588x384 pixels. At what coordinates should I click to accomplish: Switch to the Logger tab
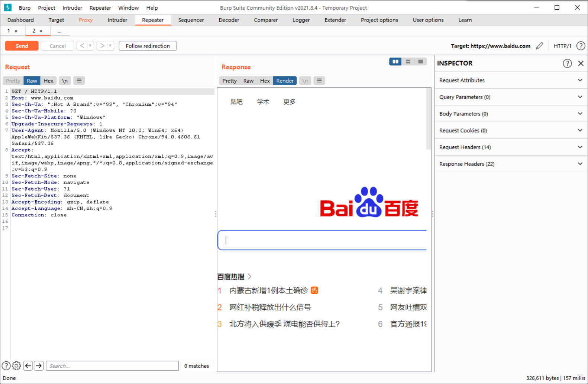[x=301, y=20]
